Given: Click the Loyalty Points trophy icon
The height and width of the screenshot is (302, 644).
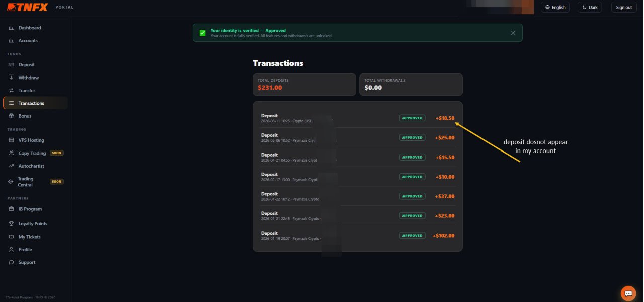Looking at the screenshot, I should [11, 224].
